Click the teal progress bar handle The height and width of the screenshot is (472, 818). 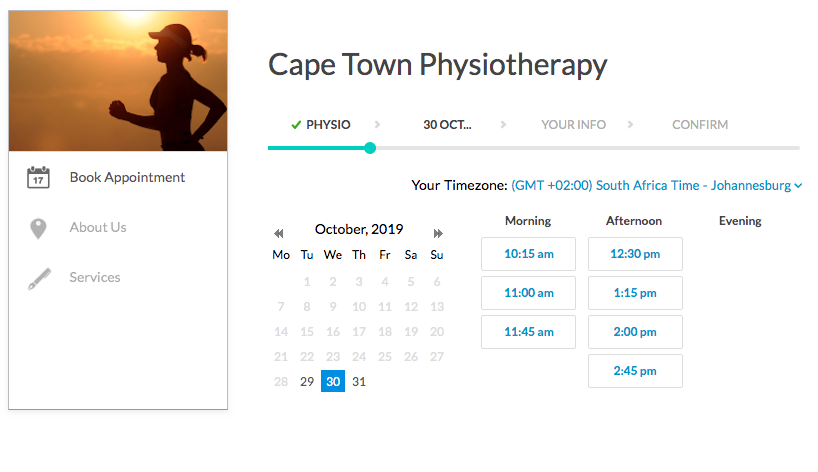pyautogui.click(x=370, y=148)
